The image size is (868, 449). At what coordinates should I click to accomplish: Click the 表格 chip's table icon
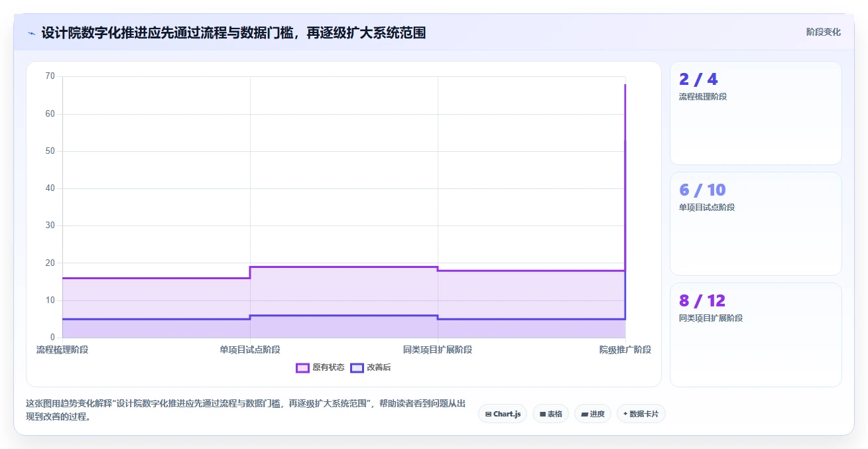pyautogui.click(x=542, y=414)
